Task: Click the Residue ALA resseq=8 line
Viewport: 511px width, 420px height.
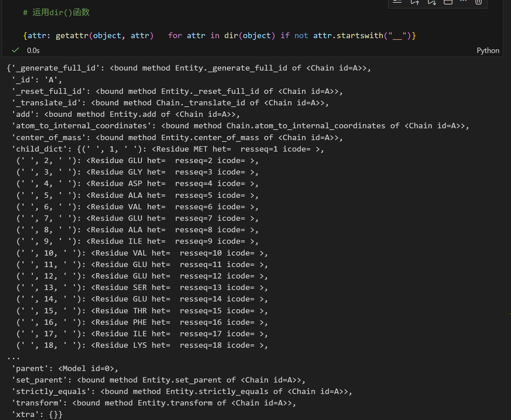Action: tap(137, 230)
